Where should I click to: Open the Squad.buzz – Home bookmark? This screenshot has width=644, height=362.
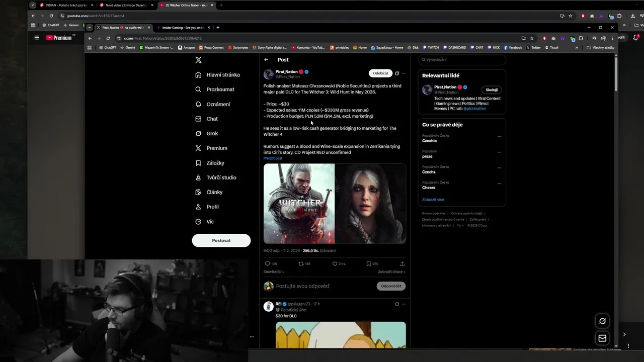pos(387,48)
